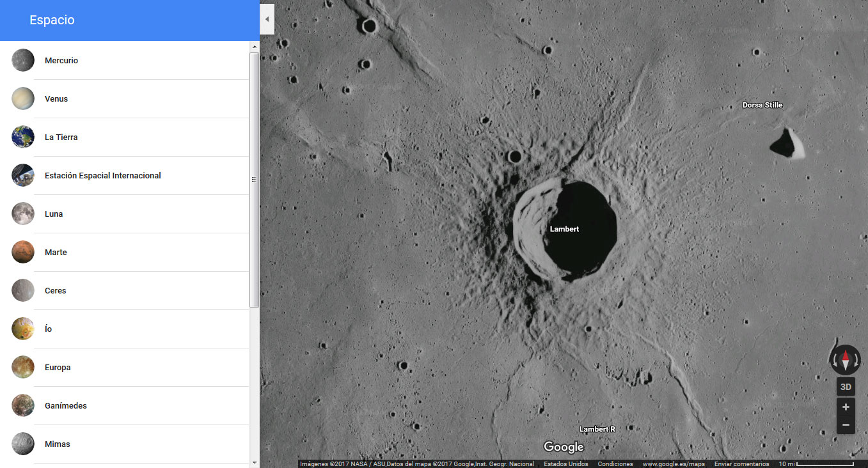Open www.google.es/maps link

click(x=674, y=464)
